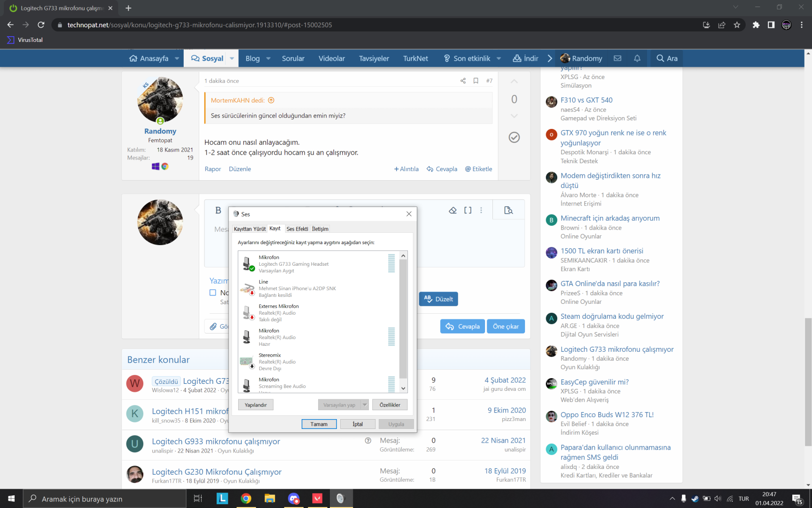Toggle BB code brackets icon in editor

[468, 210]
